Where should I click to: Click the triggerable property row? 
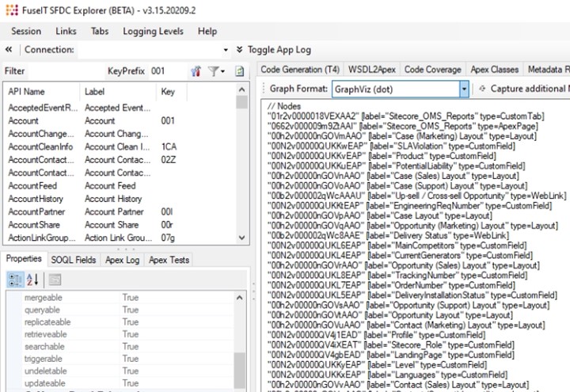127,359
